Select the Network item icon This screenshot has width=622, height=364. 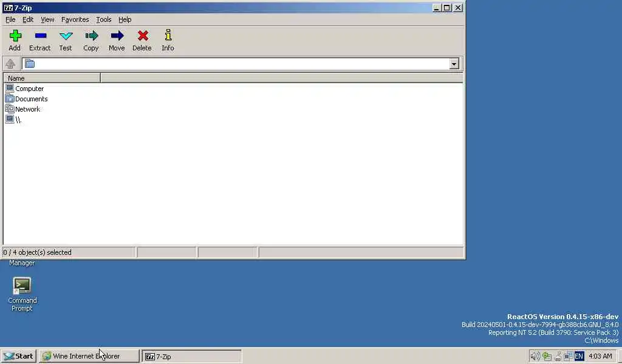[10, 109]
